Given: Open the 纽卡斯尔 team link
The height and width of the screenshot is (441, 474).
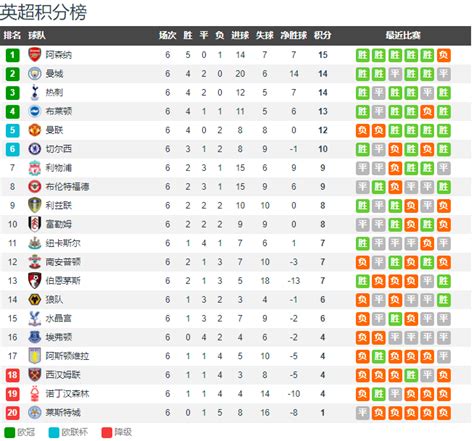Looking at the screenshot, I should click(63, 243).
